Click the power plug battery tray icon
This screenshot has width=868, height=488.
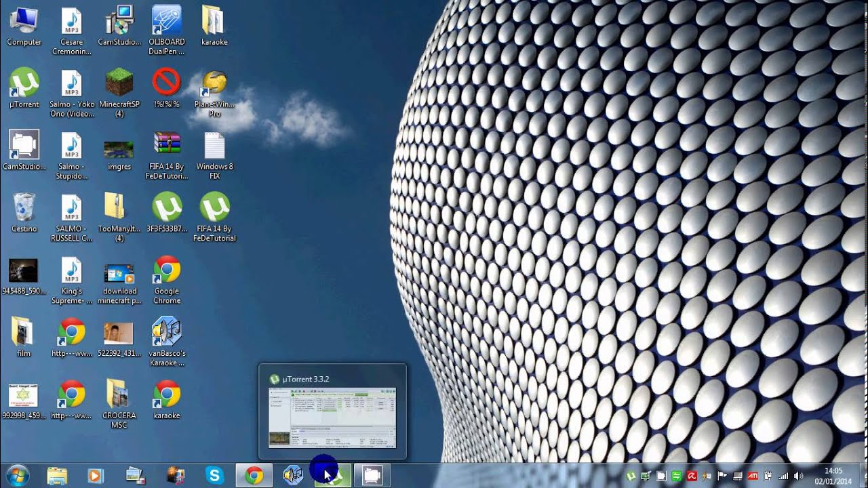(768, 476)
